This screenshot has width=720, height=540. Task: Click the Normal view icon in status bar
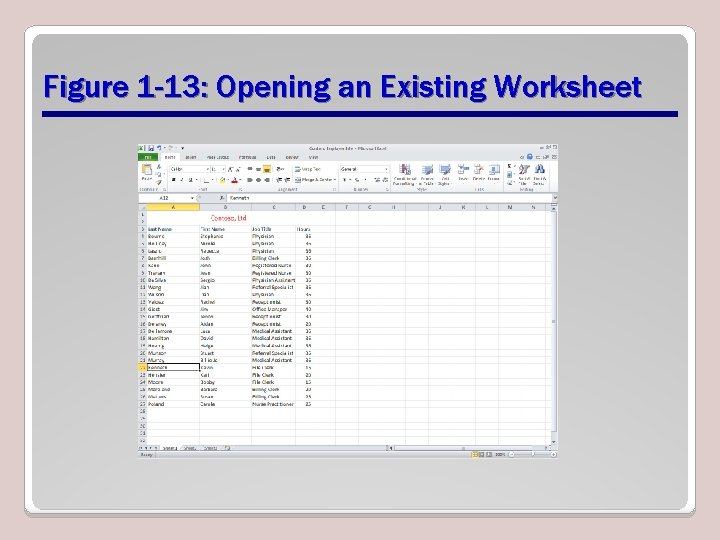[475, 455]
